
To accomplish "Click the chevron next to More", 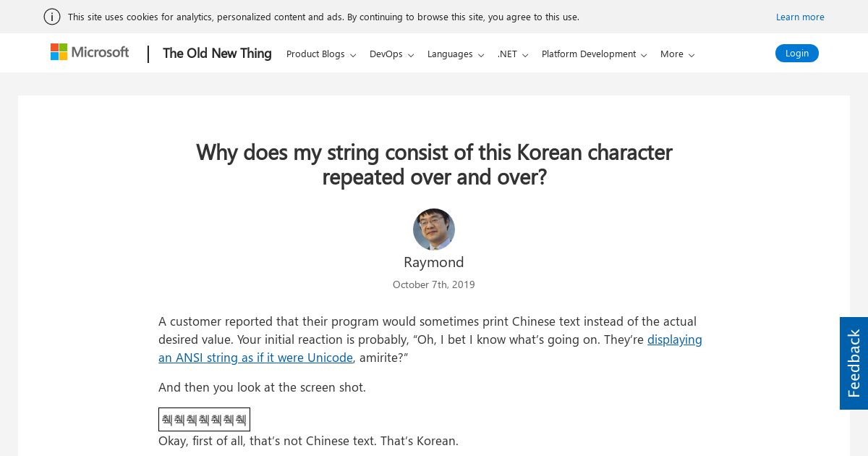I will (692, 55).
